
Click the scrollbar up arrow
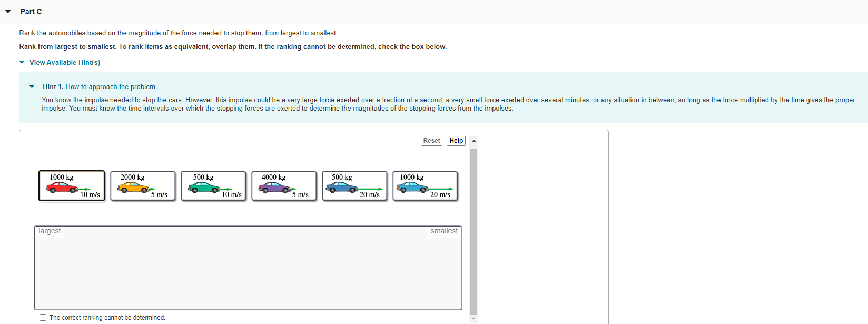click(474, 141)
